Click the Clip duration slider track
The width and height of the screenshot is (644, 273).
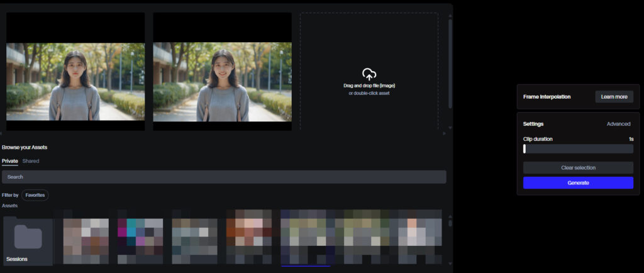coord(578,149)
